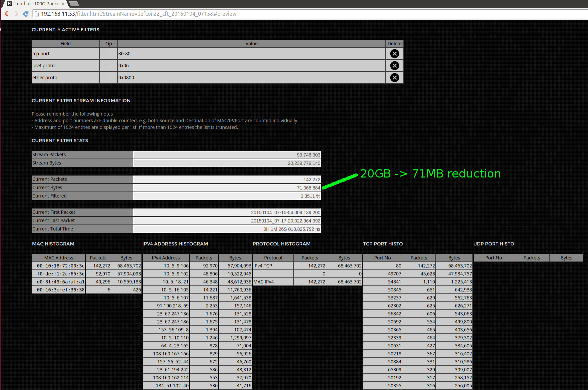Click the address bar URL
This screenshot has height=390, width=588.
coord(138,14)
